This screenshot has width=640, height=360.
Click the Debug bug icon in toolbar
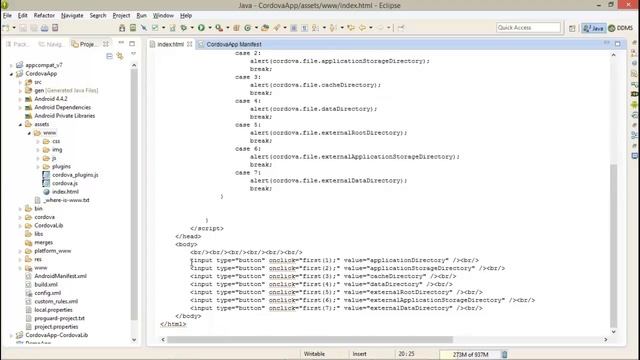[x=184, y=28]
